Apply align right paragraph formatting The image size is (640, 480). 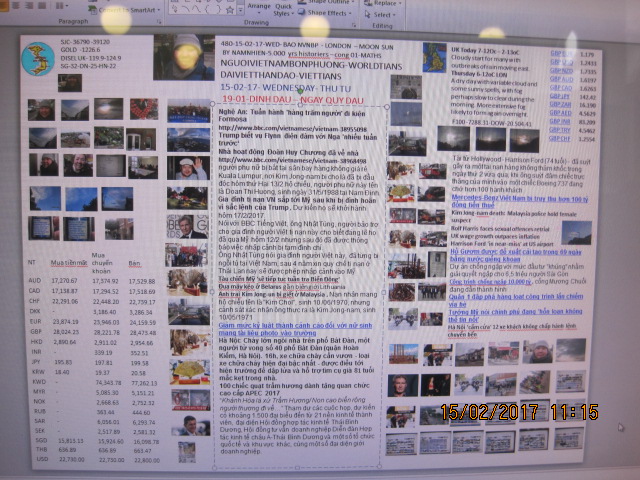(x=29, y=6)
